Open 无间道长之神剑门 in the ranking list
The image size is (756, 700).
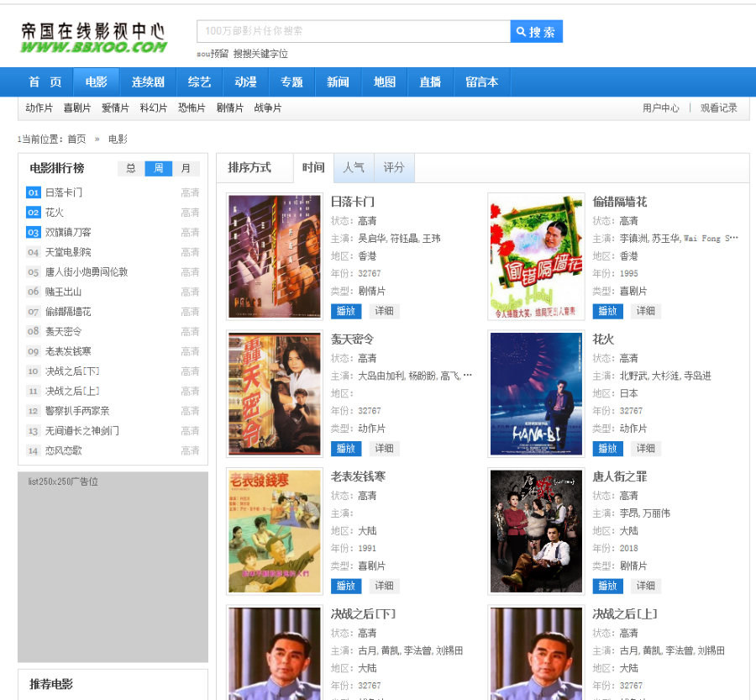[82, 431]
